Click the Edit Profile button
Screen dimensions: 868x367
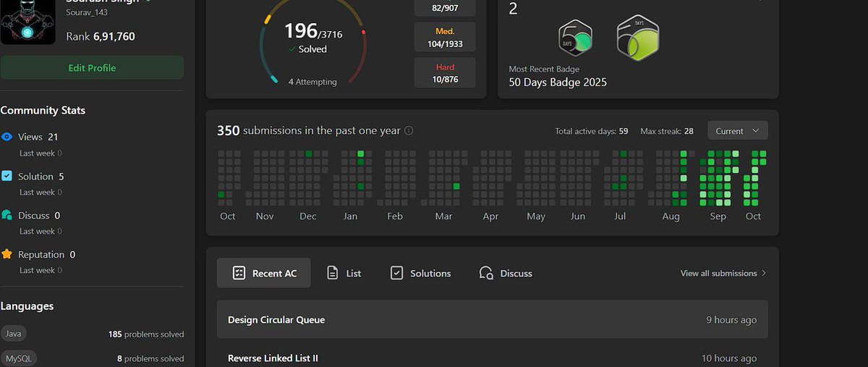click(92, 68)
